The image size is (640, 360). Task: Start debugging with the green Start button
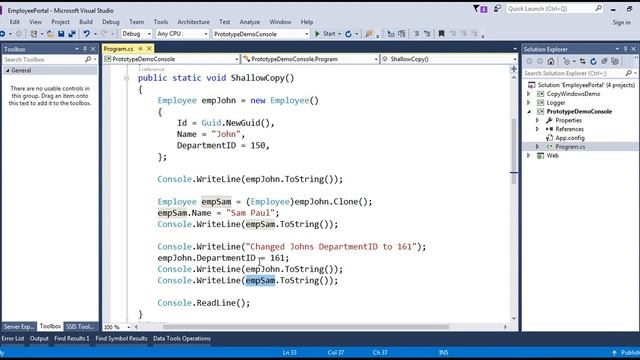[x=325, y=34]
